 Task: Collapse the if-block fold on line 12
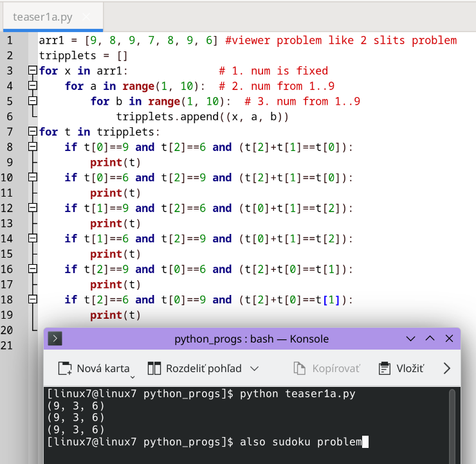(32, 208)
